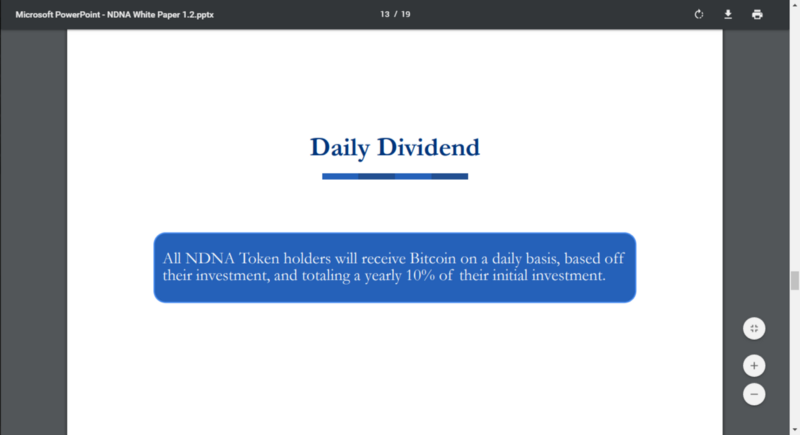The image size is (800, 435).
Task: Click the vertical scrollbar thumb
Action: click(x=795, y=281)
